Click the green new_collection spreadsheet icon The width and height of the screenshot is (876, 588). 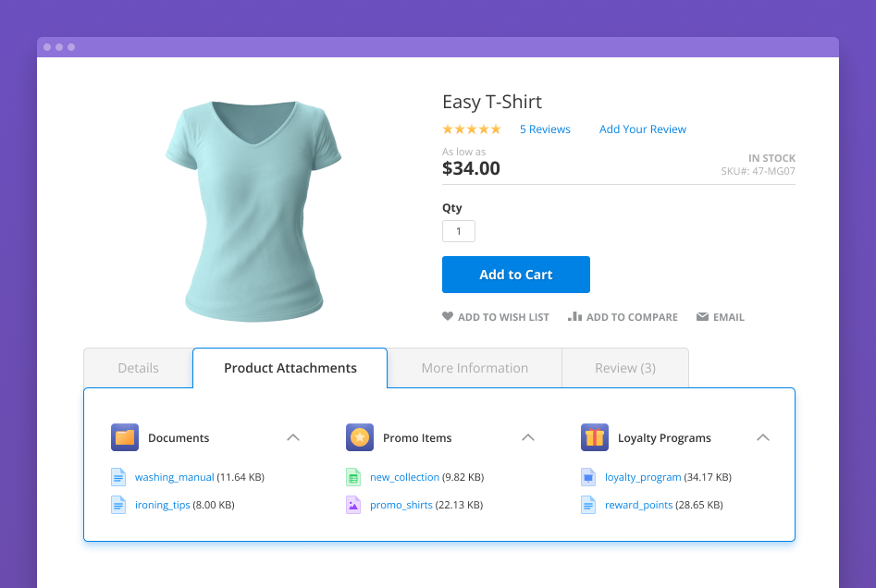[x=352, y=477]
